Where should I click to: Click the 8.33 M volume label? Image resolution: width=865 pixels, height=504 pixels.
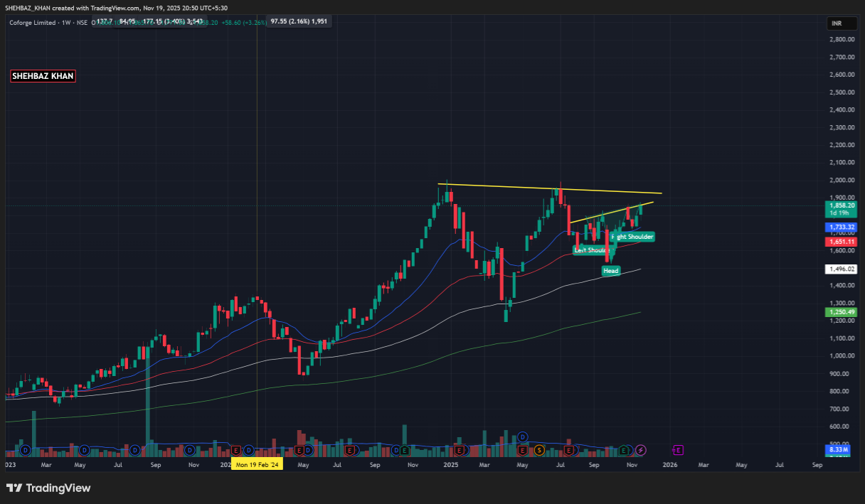841,450
